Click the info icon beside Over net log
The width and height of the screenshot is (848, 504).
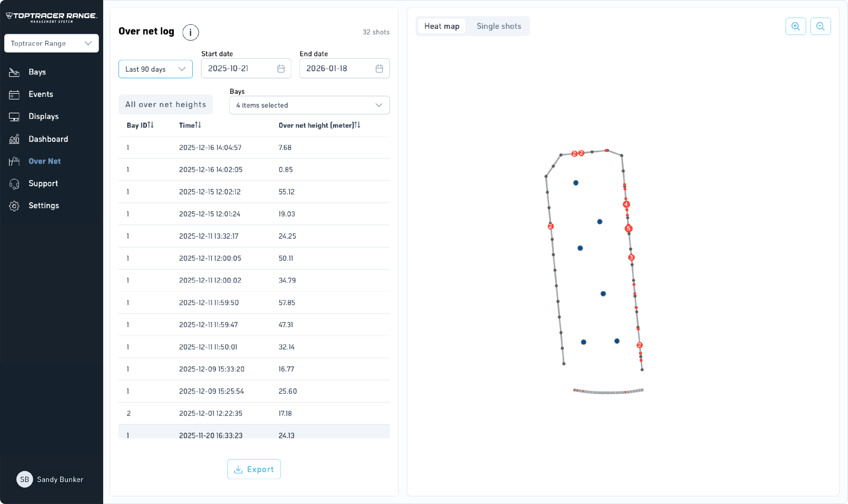coord(190,32)
